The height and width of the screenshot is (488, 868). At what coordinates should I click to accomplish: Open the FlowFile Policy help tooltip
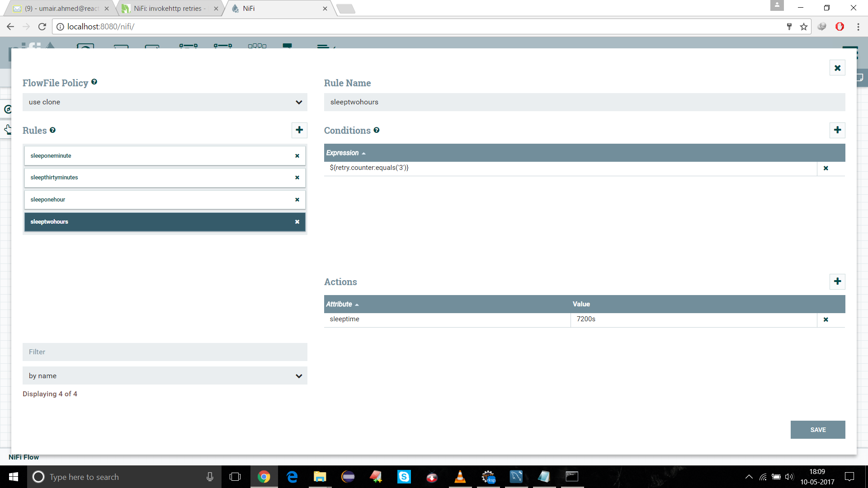pyautogui.click(x=94, y=82)
